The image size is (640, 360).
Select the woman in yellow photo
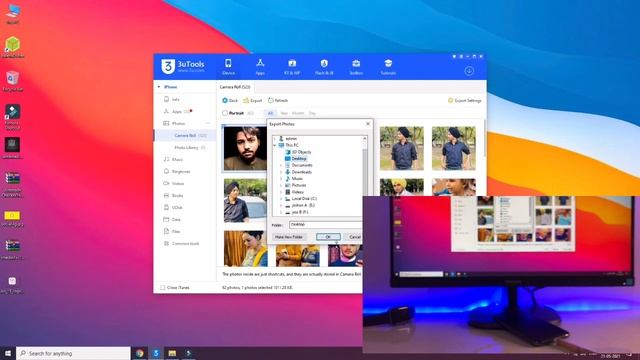click(245, 249)
